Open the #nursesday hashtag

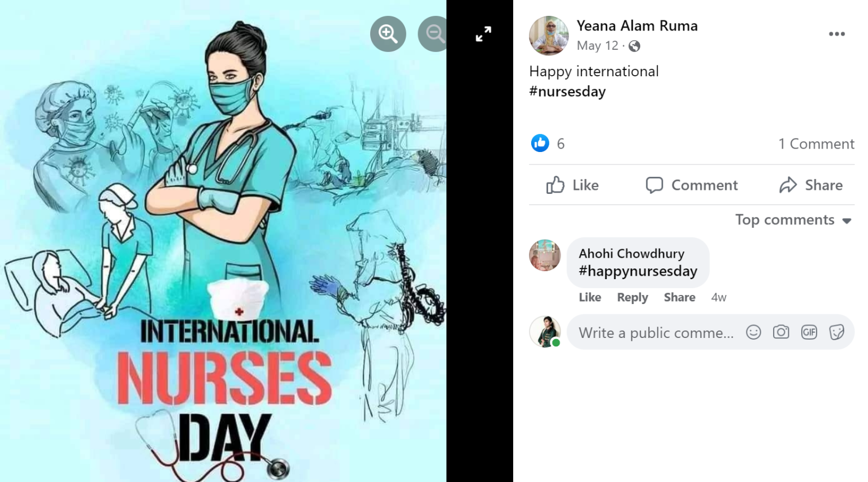coord(567,91)
